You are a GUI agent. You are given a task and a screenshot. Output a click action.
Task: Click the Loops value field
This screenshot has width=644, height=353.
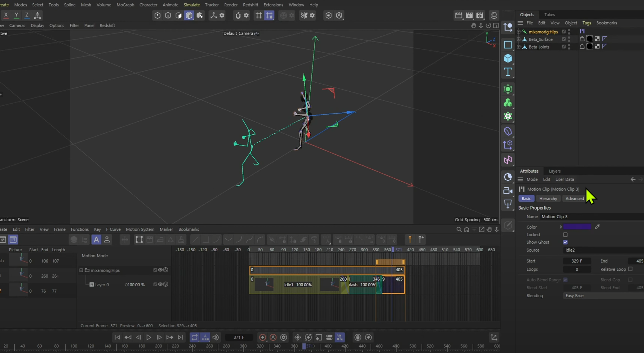[x=576, y=269]
